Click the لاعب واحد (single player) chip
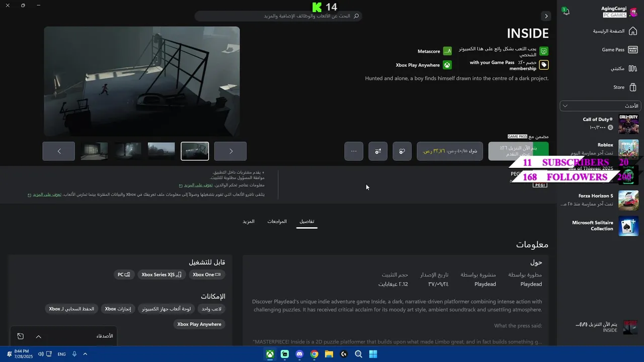The height and width of the screenshot is (362, 644). point(211,309)
